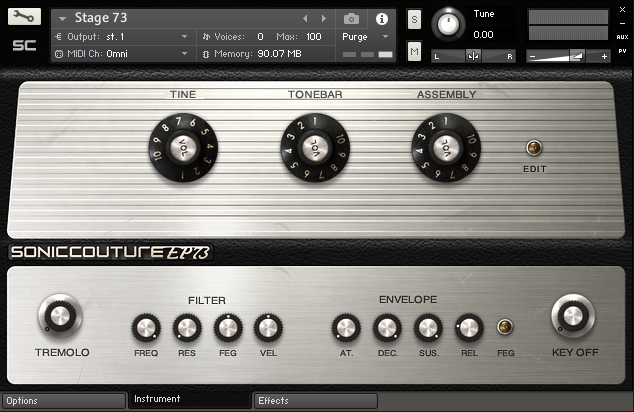Click the pan center icon between L and R
This screenshot has height=412, width=634.
click(x=473, y=56)
